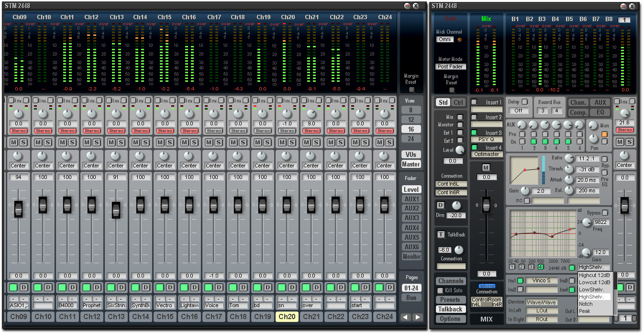Open the Device Wave/Wave dropdown
The height and width of the screenshot is (333, 644).
click(542, 302)
